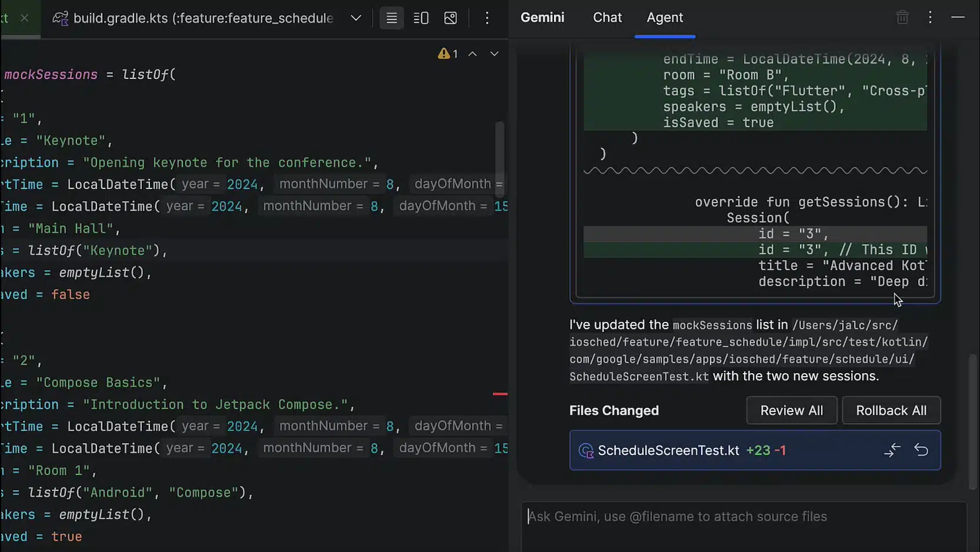Screen dimensions: 980x552
Task: Click the override fun getSessions() line
Action: (x=810, y=202)
